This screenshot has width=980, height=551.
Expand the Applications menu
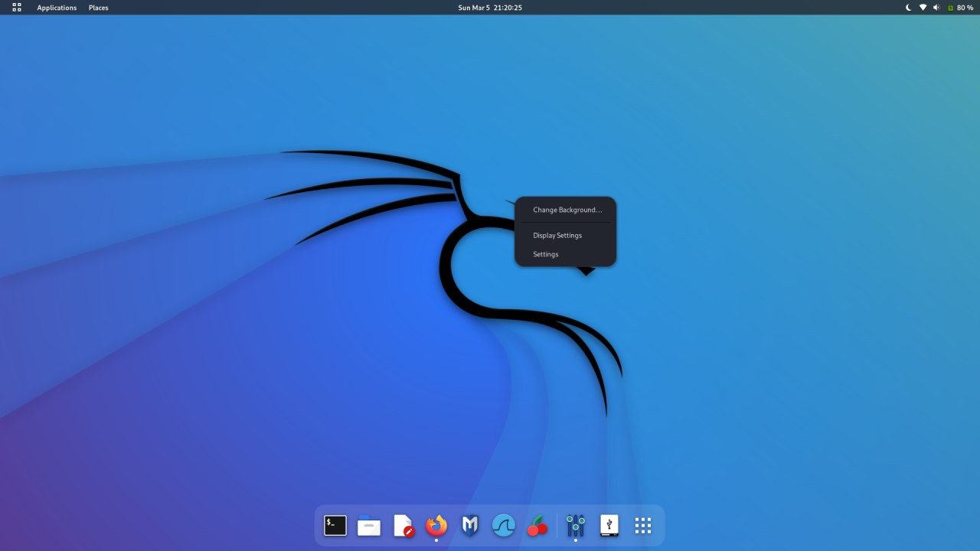pos(57,8)
